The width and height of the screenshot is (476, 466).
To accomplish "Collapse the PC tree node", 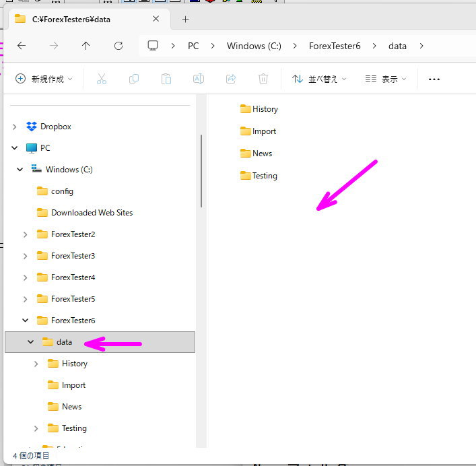I will click(14, 148).
